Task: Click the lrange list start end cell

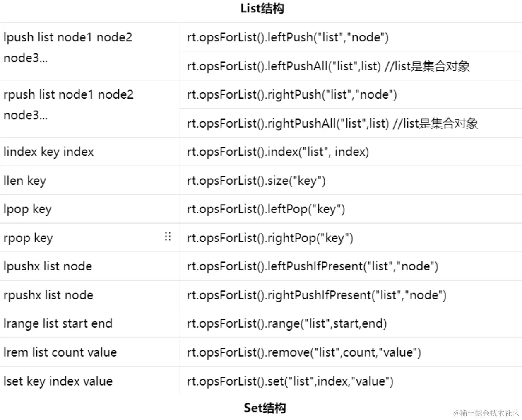Action: [58, 323]
